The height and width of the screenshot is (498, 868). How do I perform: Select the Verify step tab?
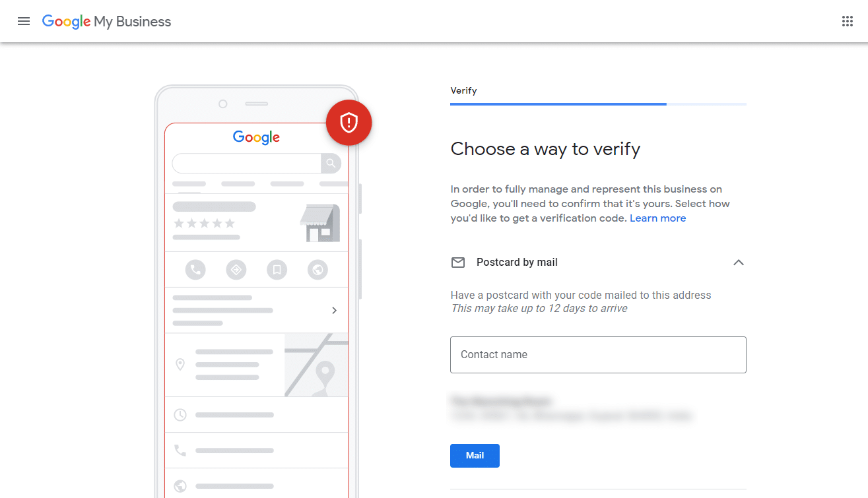tap(463, 90)
